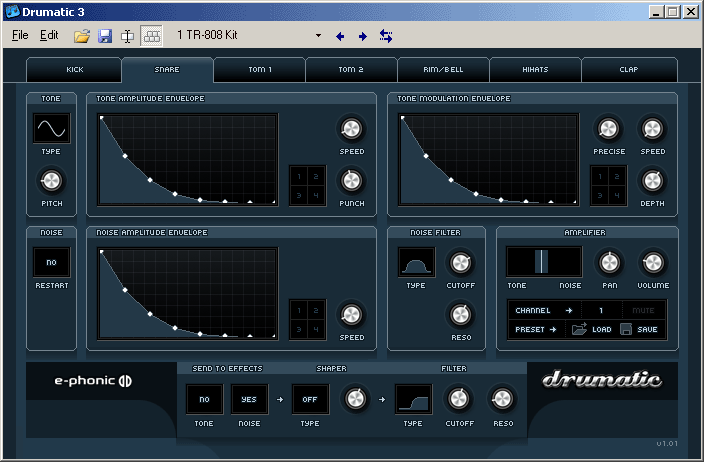This screenshot has width=704, height=462.
Task: Click the noise filter TYPE band-pass selector
Action: tap(417, 262)
